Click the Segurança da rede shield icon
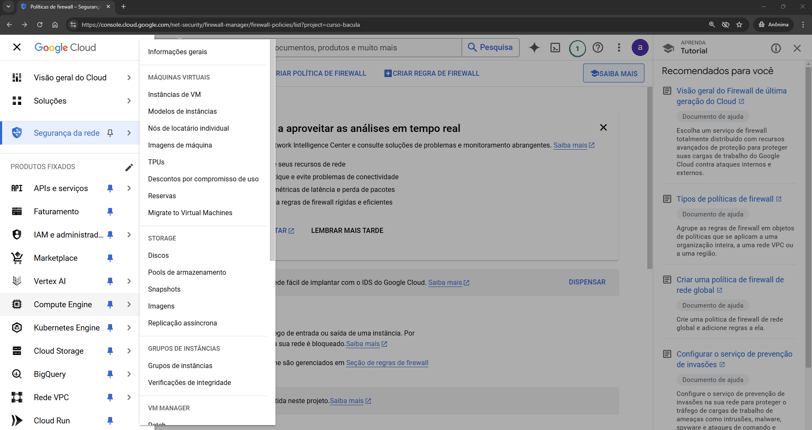The image size is (812, 430). tap(17, 133)
